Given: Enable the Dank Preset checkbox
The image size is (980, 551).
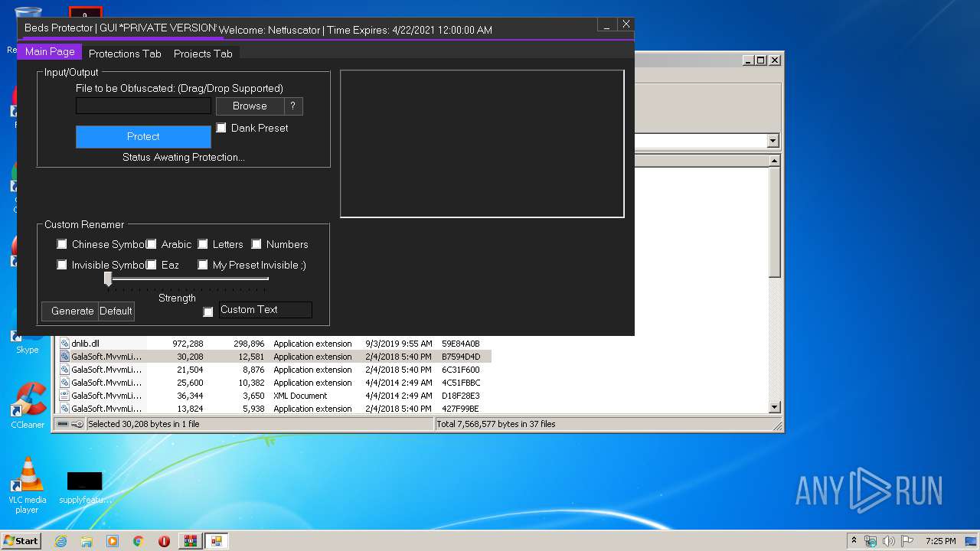Looking at the screenshot, I should coord(221,128).
